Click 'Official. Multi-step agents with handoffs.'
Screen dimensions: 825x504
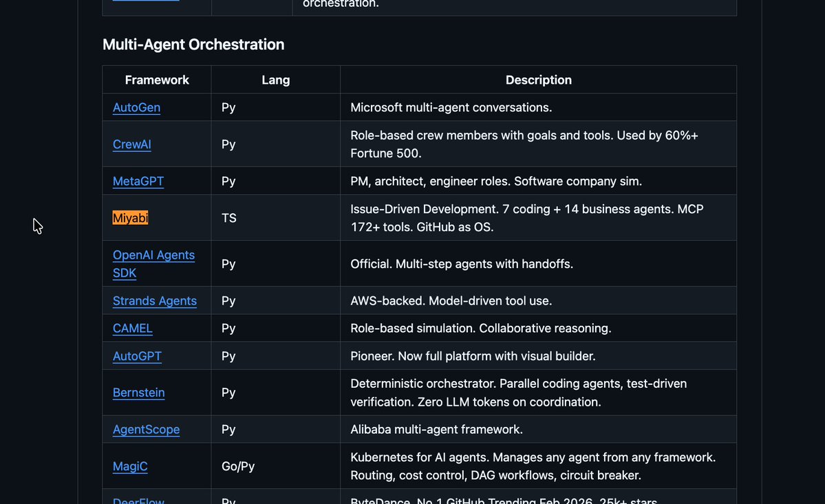(x=462, y=264)
